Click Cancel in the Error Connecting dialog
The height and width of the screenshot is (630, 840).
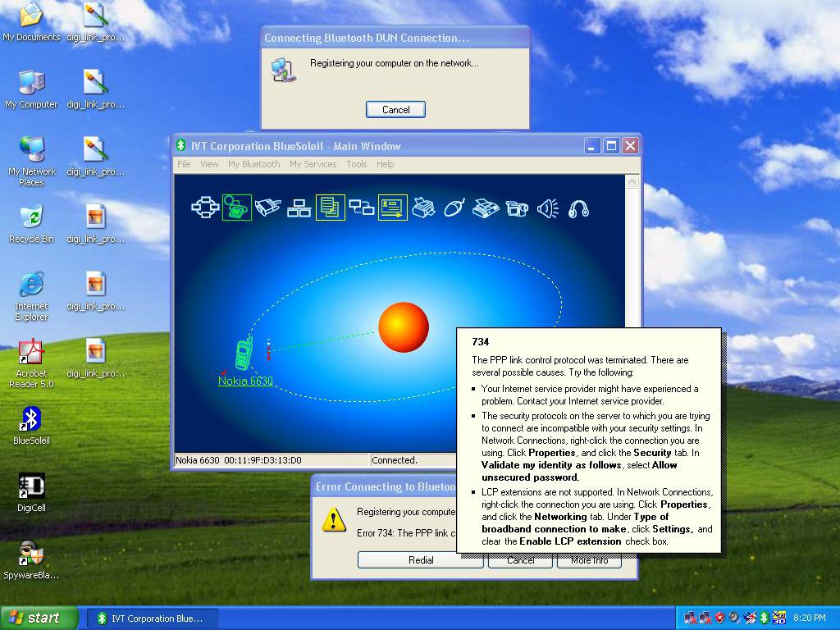520,559
